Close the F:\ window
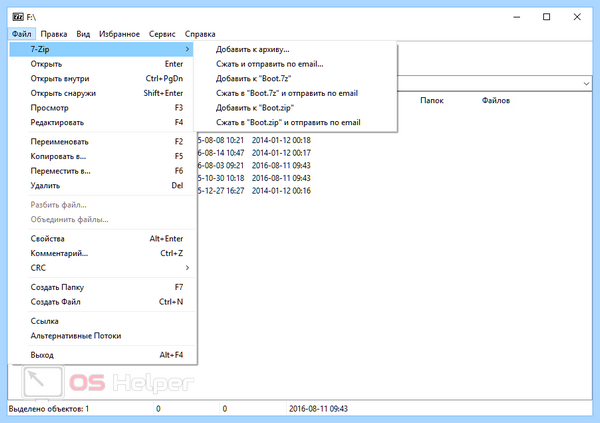The height and width of the screenshot is (423, 600). click(x=577, y=17)
